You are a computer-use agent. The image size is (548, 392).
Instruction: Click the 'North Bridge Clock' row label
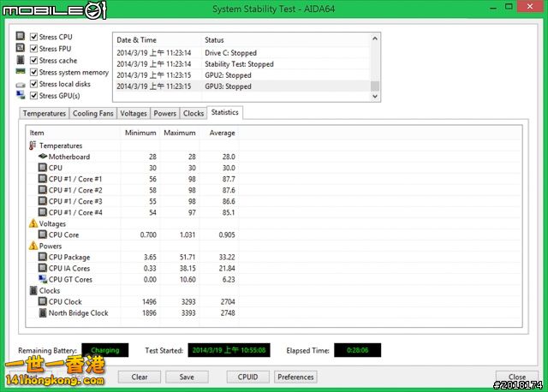(x=78, y=312)
